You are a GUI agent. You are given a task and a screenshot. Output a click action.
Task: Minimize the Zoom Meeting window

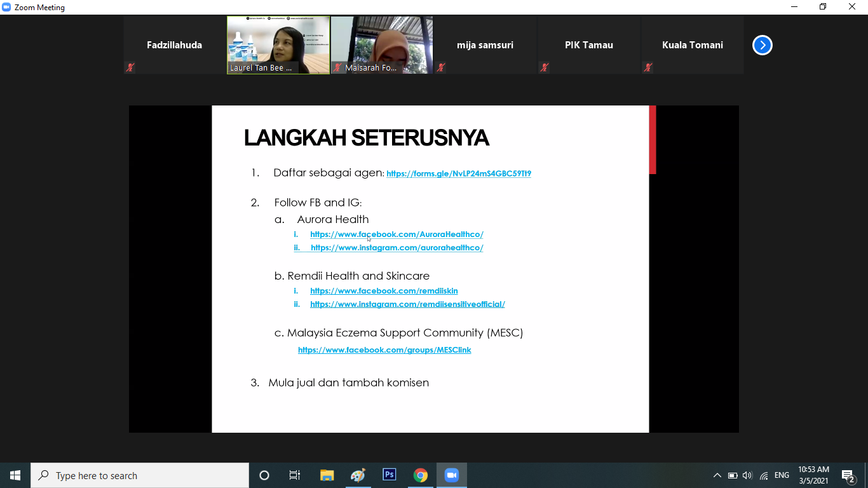[794, 7]
